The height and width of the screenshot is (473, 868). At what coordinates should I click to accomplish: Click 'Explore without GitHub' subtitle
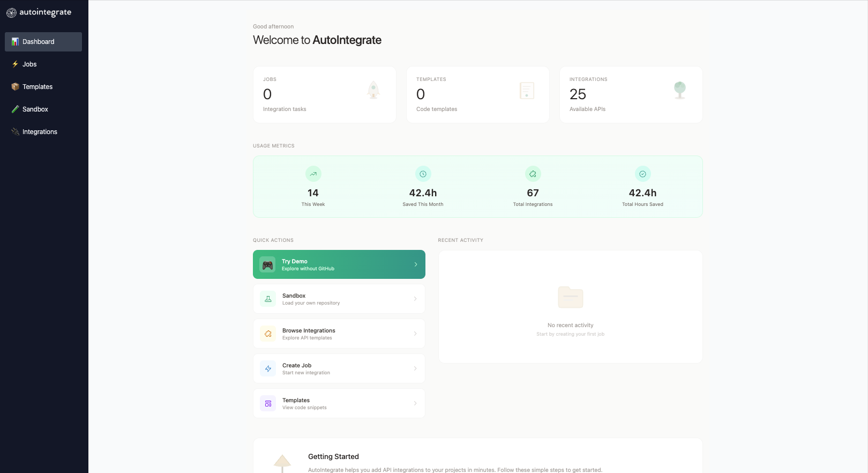308,269
